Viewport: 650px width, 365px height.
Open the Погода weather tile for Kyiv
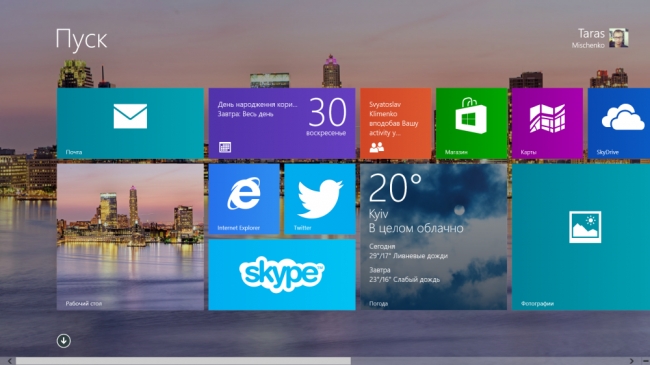pos(434,237)
